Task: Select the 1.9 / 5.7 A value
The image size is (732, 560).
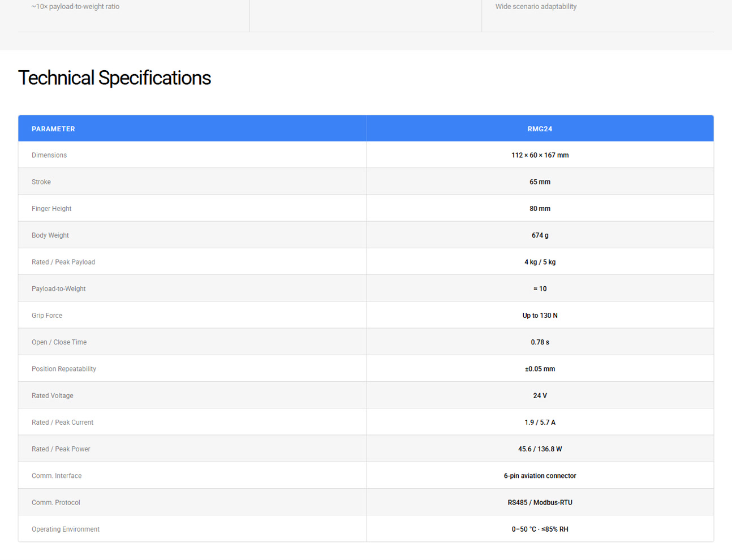Action: pyautogui.click(x=540, y=422)
